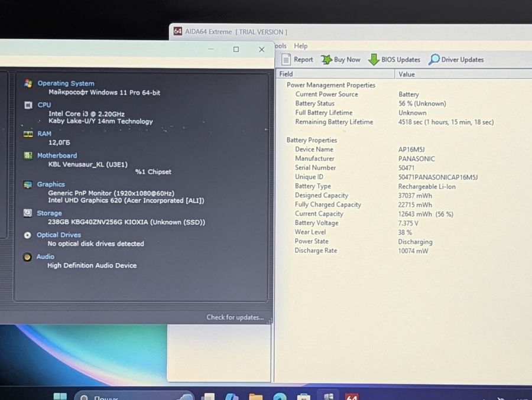Click the Motherboard icon in Speccy summary
The image size is (532, 400).
pos(28,155)
